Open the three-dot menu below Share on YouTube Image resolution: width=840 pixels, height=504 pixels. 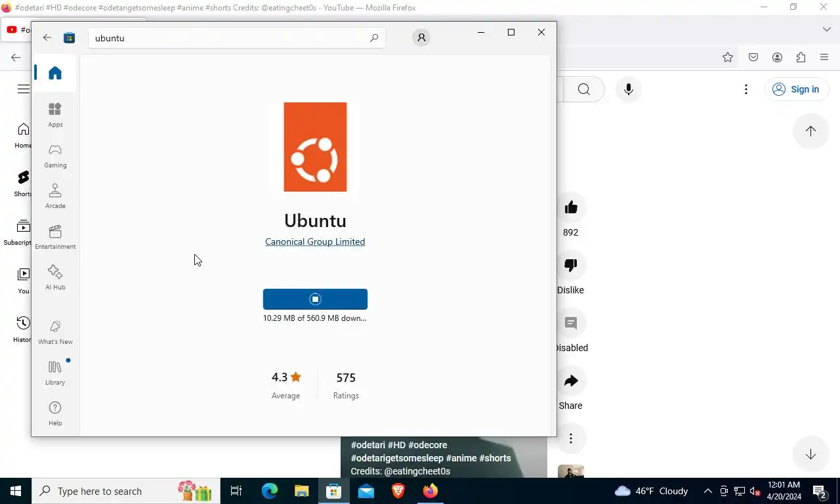tap(571, 438)
